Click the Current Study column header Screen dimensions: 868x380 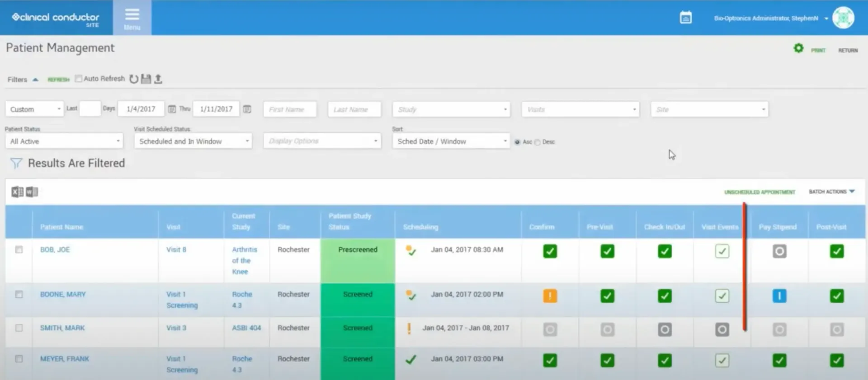243,221
